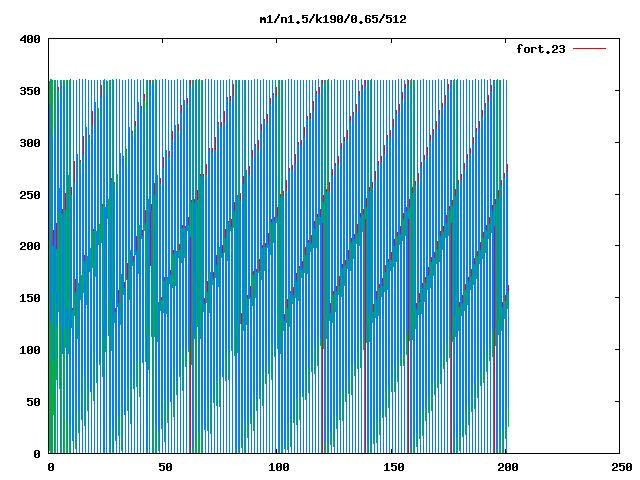640x480 pixels.
Task: Click x-axis label 50
Action: click(x=165, y=467)
